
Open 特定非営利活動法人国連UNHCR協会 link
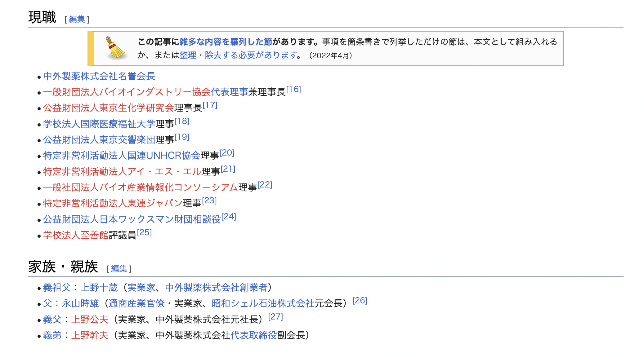[x=122, y=156]
